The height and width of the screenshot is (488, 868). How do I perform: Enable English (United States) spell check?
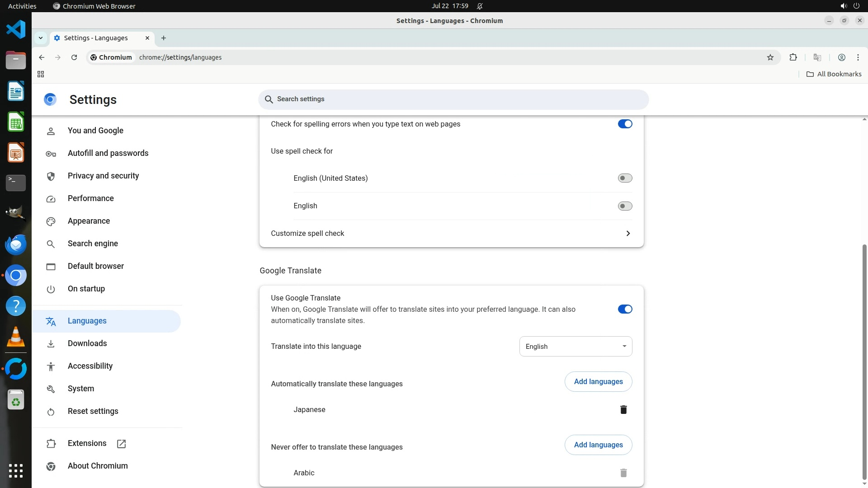pyautogui.click(x=625, y=178)
